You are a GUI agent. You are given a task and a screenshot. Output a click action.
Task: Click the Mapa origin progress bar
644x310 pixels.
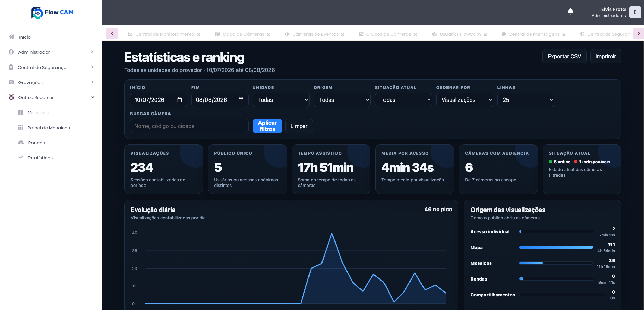click(x=556, y=247)
